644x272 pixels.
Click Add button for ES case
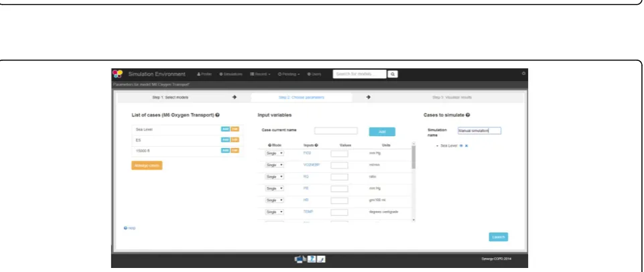[x=225, y=140]
